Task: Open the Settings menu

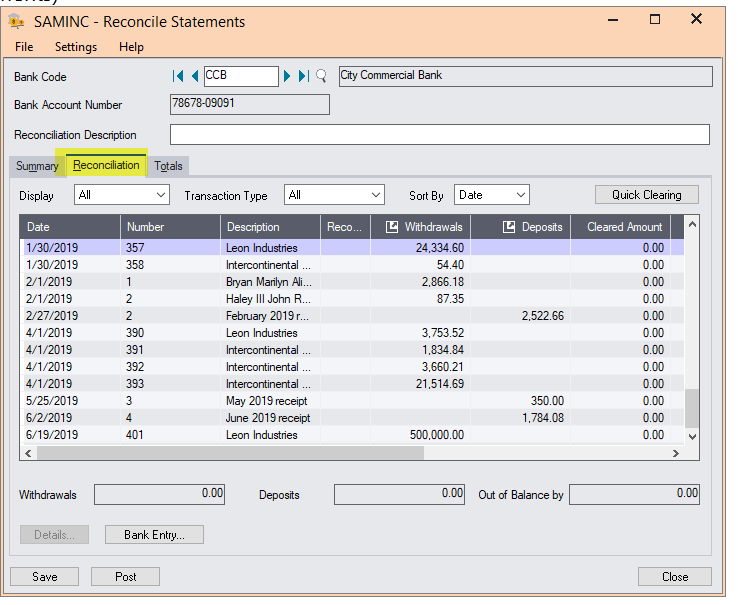Action: coord(76,47)
